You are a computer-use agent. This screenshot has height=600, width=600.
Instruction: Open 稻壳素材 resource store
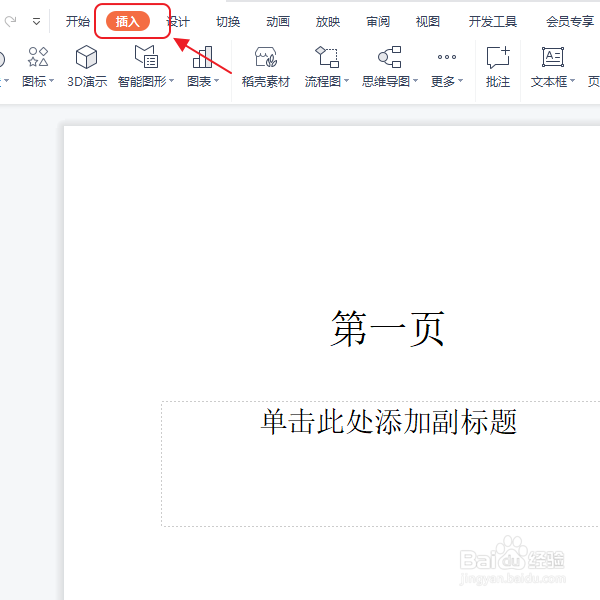[266, 67]
